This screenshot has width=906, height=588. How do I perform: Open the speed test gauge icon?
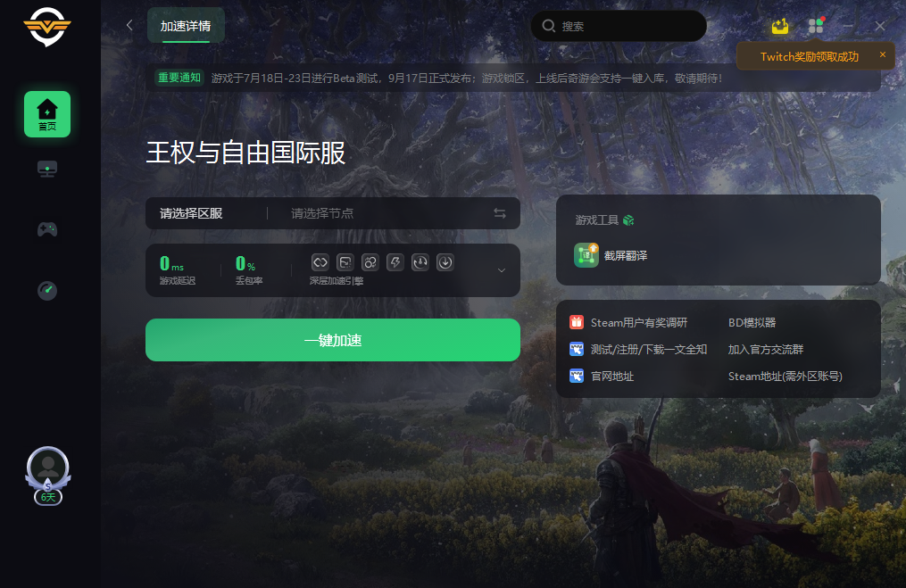pos(47,290)
